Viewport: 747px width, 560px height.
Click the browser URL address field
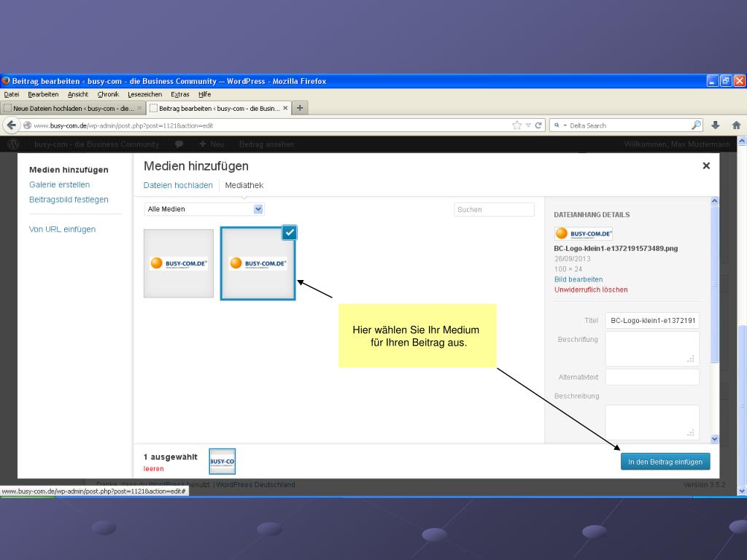coord(267,125)
